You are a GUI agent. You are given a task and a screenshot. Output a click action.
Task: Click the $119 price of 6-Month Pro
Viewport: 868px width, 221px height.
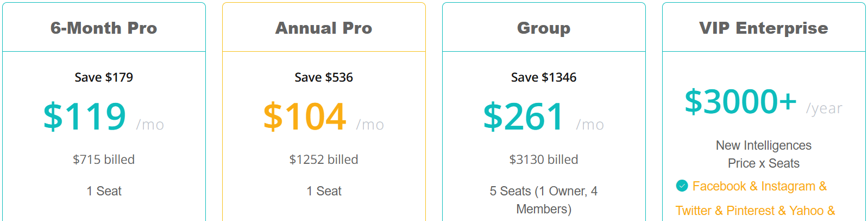pos(85,116)
